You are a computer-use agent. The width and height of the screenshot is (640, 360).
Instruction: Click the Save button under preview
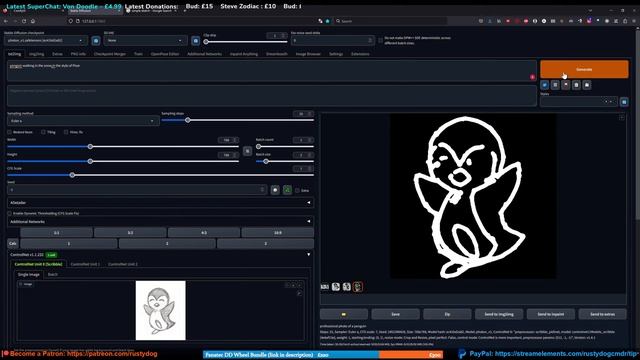pos(395,314)
